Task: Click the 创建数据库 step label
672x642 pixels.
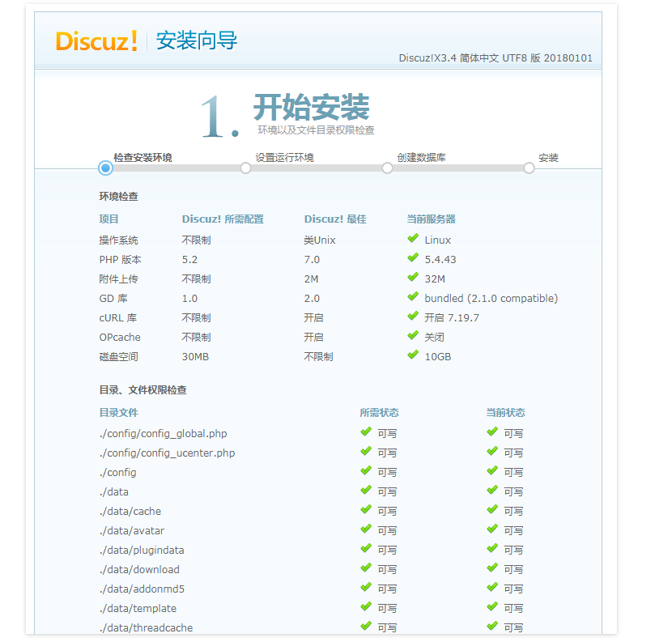Action: pyautogui.click(x=421, y=158)
